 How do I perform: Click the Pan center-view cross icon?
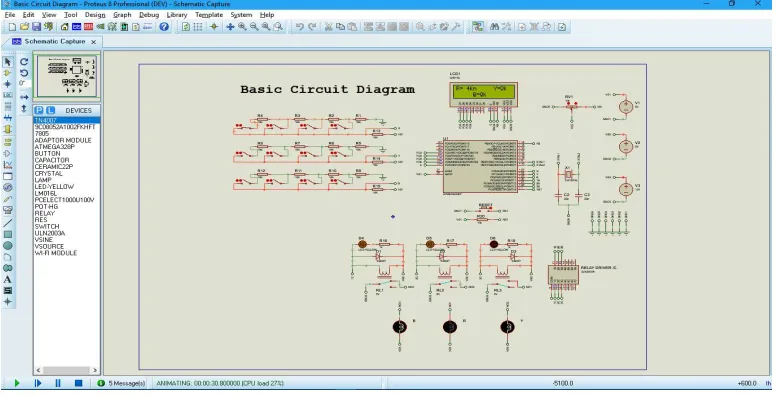pos(230,27)
